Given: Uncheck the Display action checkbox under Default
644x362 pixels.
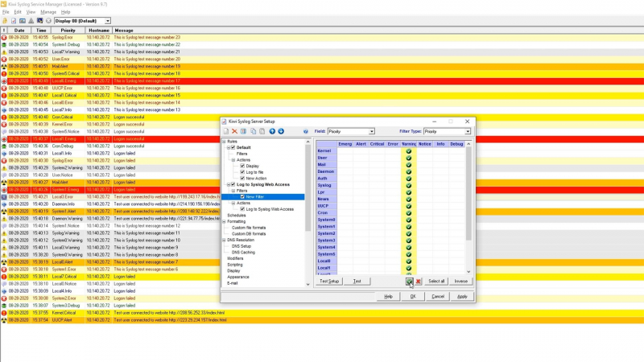Looking at the screenshot, I should (242, 166).
